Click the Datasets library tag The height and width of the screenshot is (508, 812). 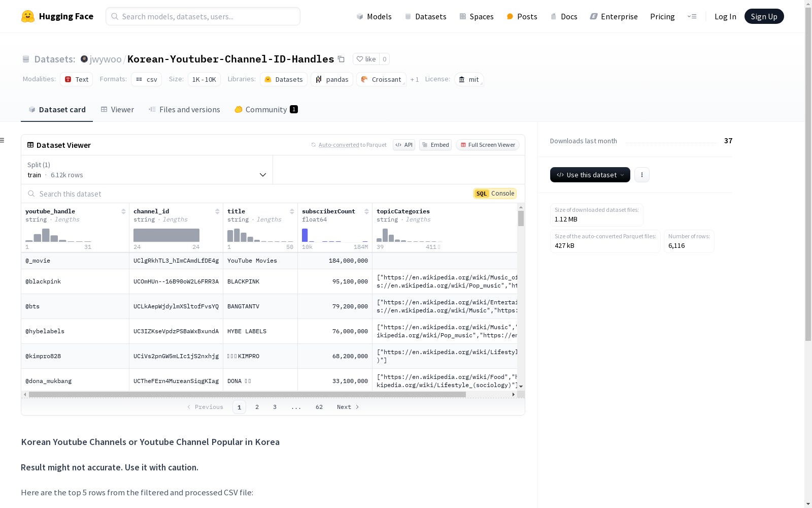pos(284,79)
